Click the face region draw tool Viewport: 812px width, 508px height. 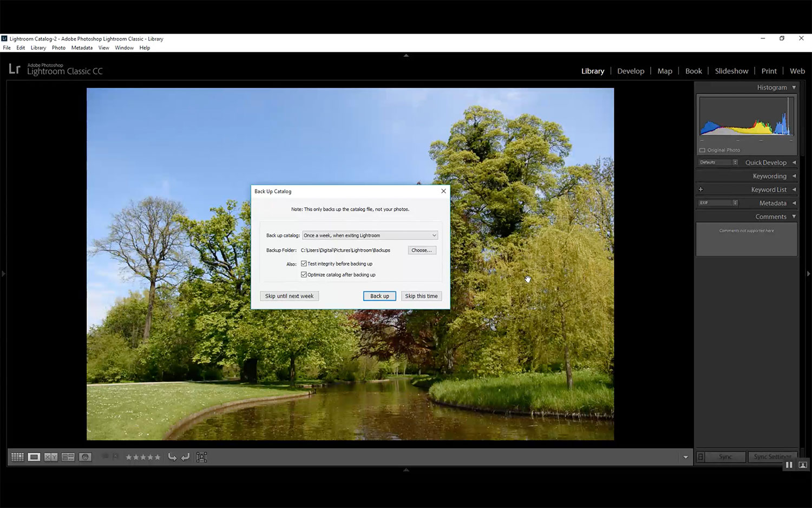(x=202, y=457)
